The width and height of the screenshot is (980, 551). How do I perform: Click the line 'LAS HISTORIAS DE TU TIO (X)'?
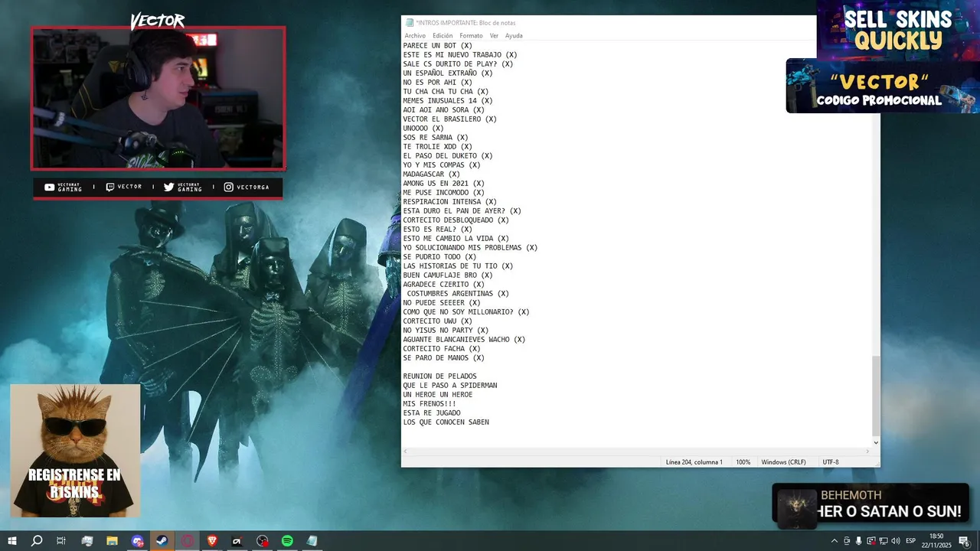pos(458,266)
